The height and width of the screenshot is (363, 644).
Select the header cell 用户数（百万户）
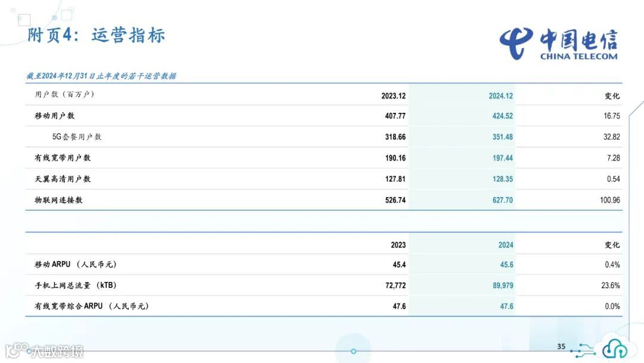click(x=64, y=94)
